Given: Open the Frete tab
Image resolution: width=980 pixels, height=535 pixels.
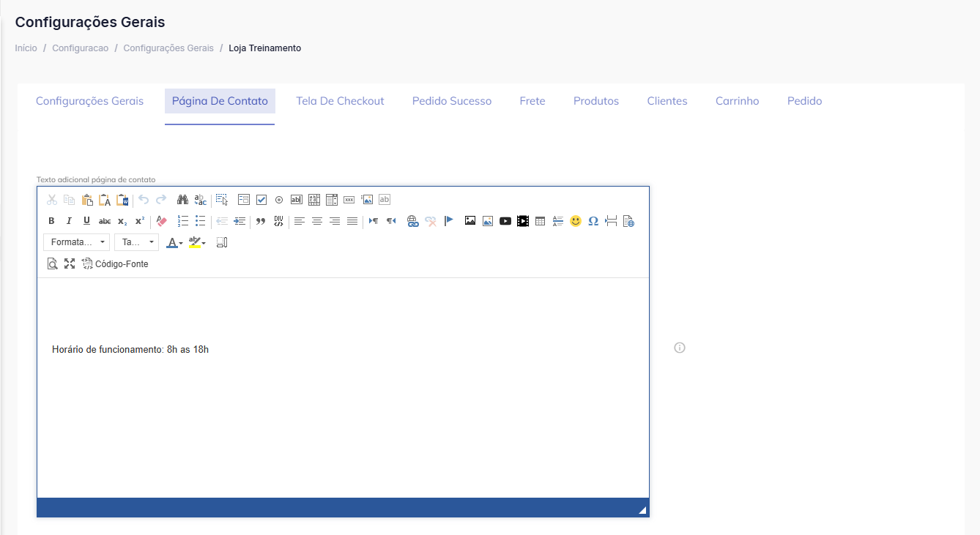Looking at the screenshot, I should coord(532,101).
